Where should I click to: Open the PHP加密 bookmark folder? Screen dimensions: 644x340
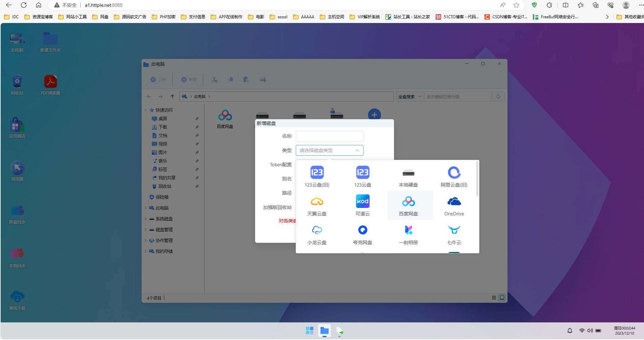click(x=164, y=17)
